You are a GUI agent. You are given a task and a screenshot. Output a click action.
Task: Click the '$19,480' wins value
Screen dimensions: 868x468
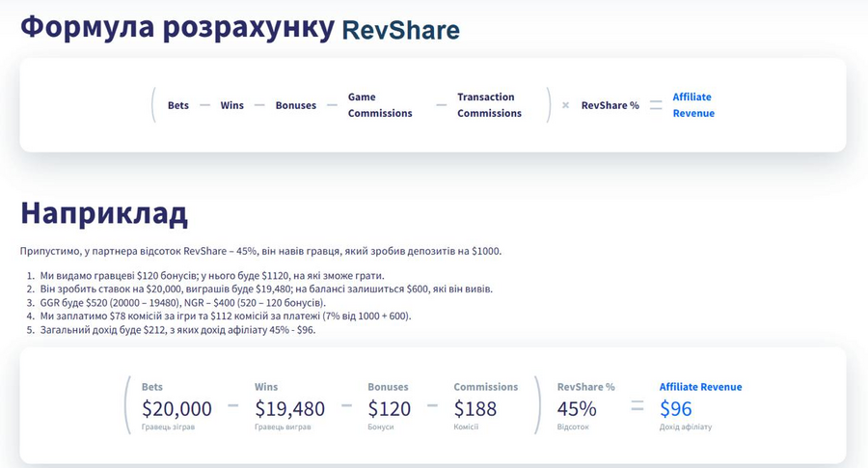[289, 409]
